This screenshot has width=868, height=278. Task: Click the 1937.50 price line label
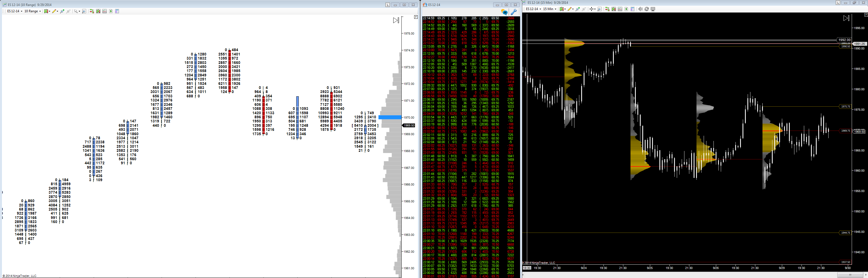(845, 262)
